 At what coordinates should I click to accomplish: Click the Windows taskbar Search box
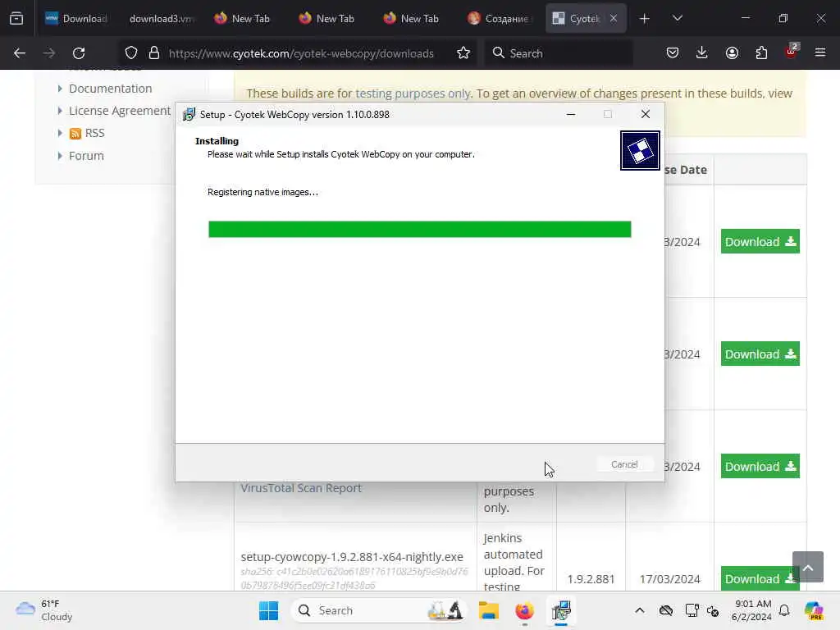click(x=379, y=610)
